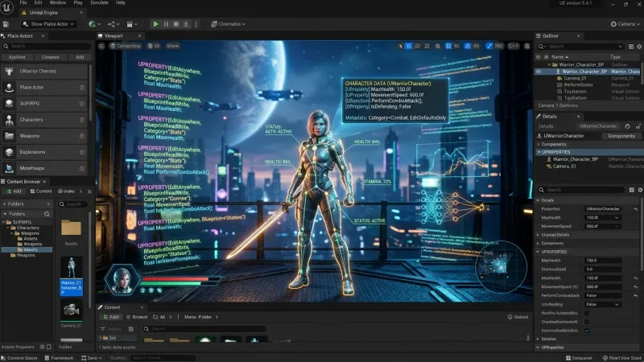Click the Compositing viewport button
Screen dimensions: 644x362
(x=126, y=46)
